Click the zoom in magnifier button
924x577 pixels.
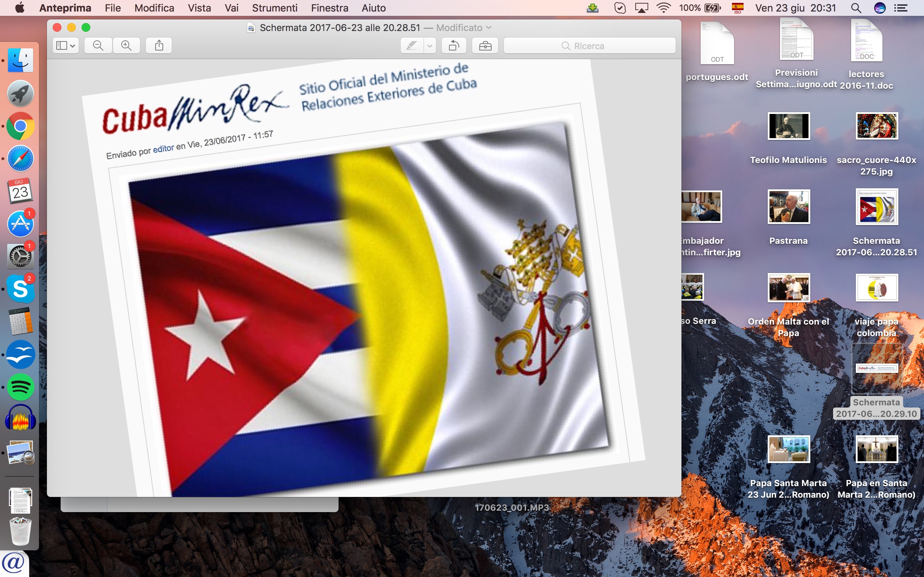point(126,46)
